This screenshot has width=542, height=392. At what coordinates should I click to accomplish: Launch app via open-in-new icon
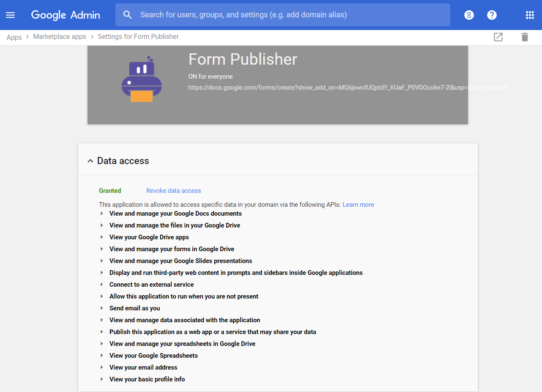498,37
